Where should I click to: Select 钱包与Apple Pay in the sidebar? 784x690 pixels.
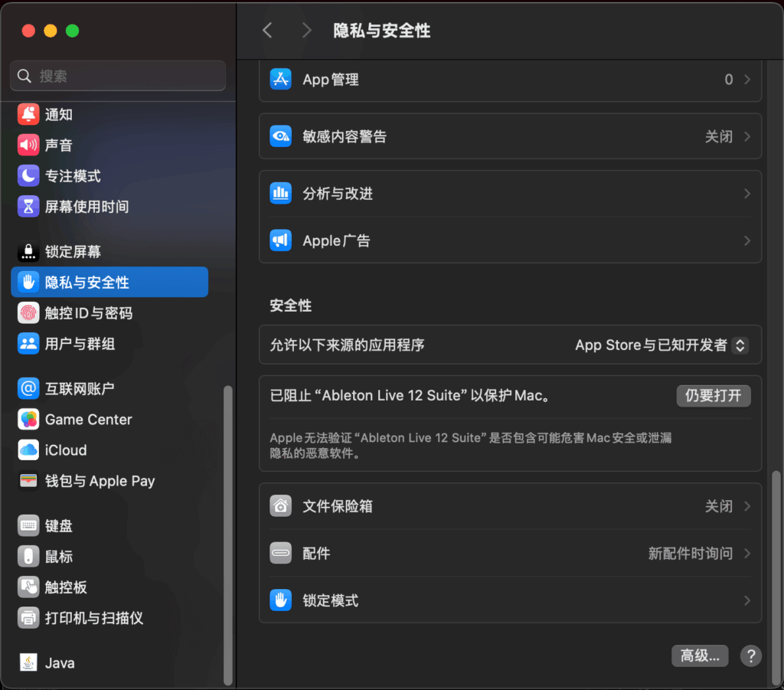100,481
